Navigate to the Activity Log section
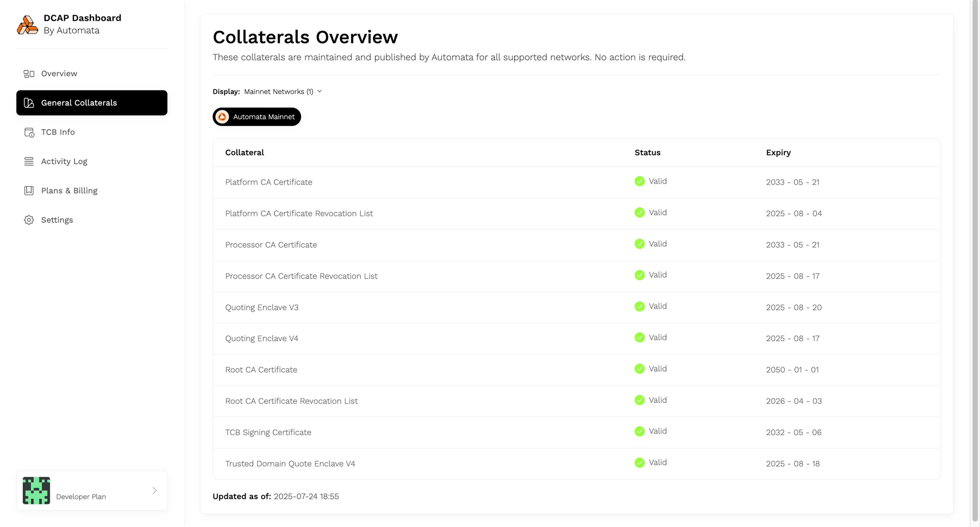980x527 pixels. click(64, 161)
